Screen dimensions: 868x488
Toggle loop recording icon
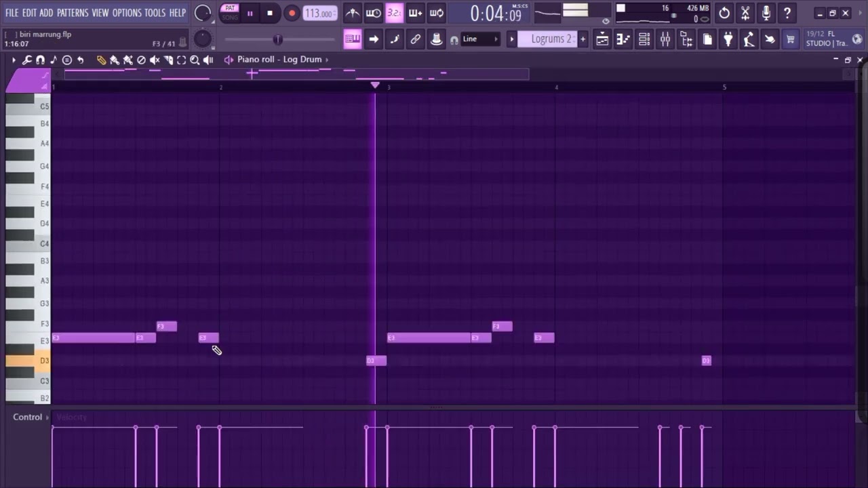437,13
